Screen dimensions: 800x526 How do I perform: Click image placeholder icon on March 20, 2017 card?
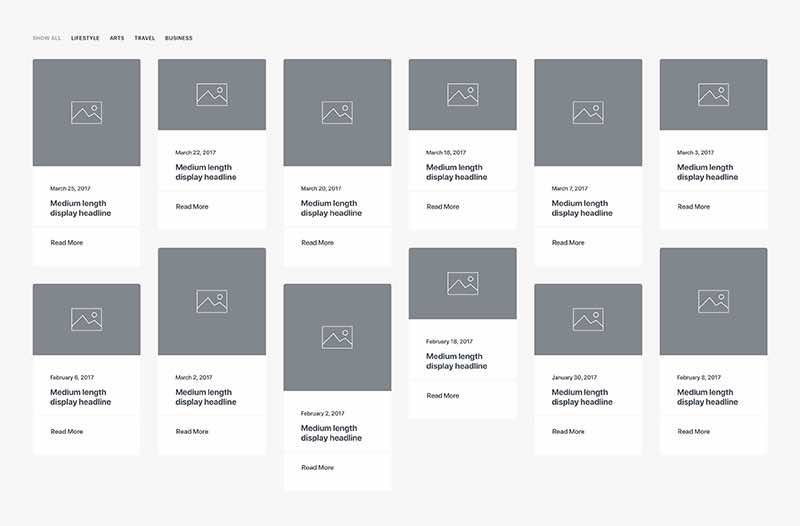click(x=337, y=113)
